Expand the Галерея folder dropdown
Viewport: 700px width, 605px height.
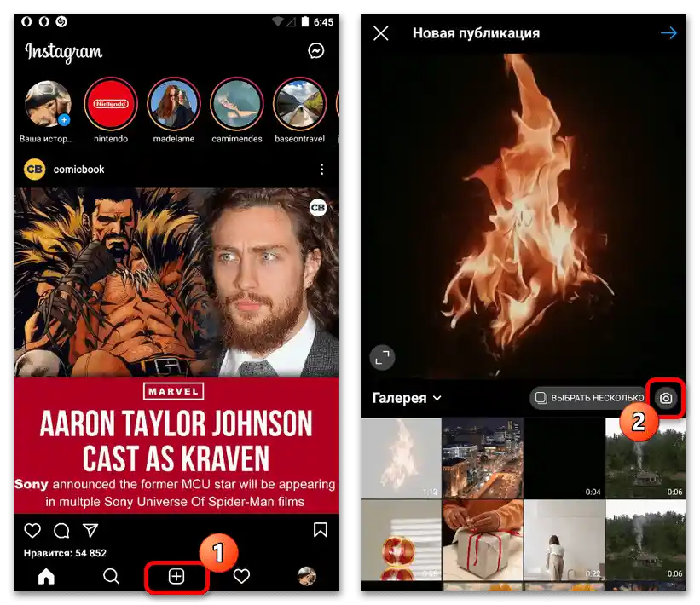407,398
